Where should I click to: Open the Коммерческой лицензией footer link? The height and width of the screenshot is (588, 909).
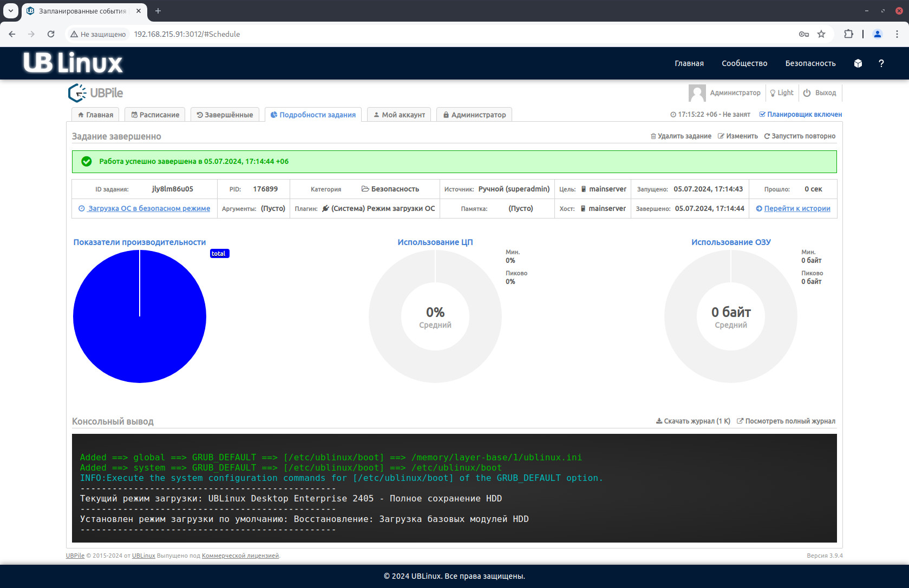click(240, 556)
